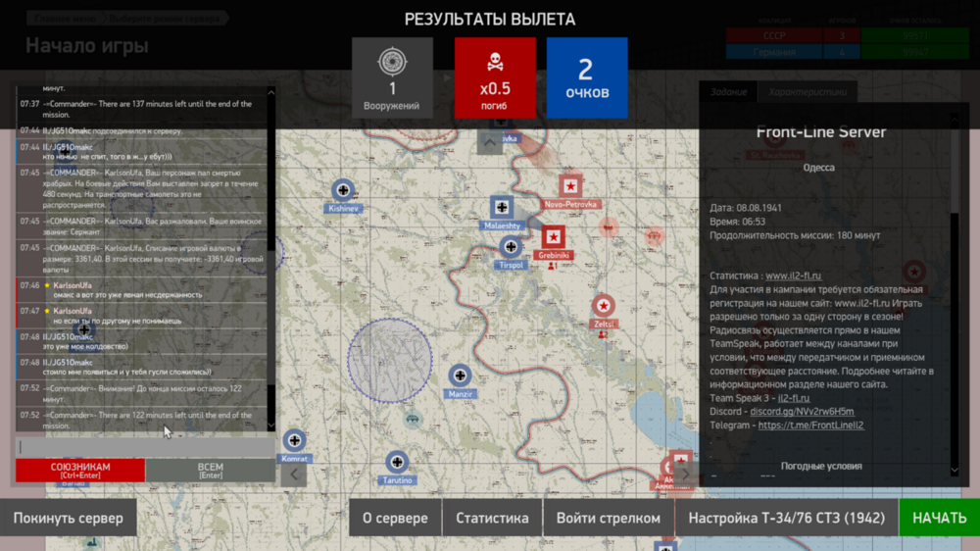Click chat scrollbar up arrow

coord(271,92)
